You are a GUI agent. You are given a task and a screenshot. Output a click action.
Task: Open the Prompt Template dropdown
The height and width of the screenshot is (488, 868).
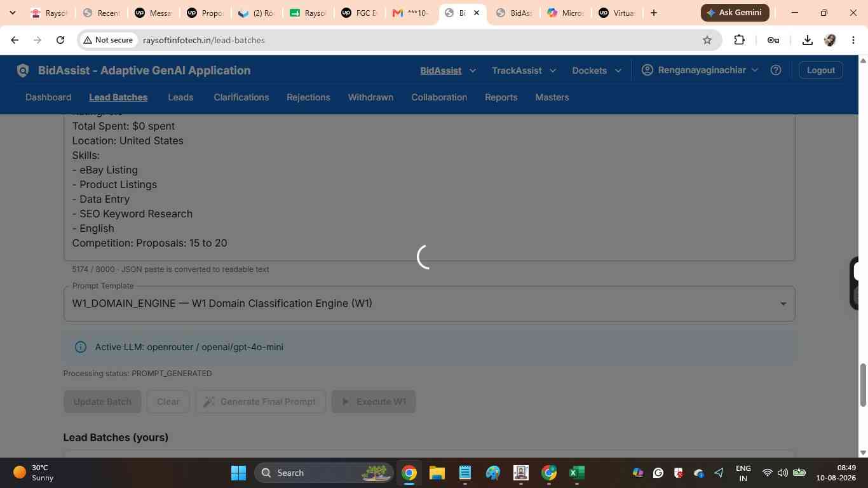tap(430, 304)
